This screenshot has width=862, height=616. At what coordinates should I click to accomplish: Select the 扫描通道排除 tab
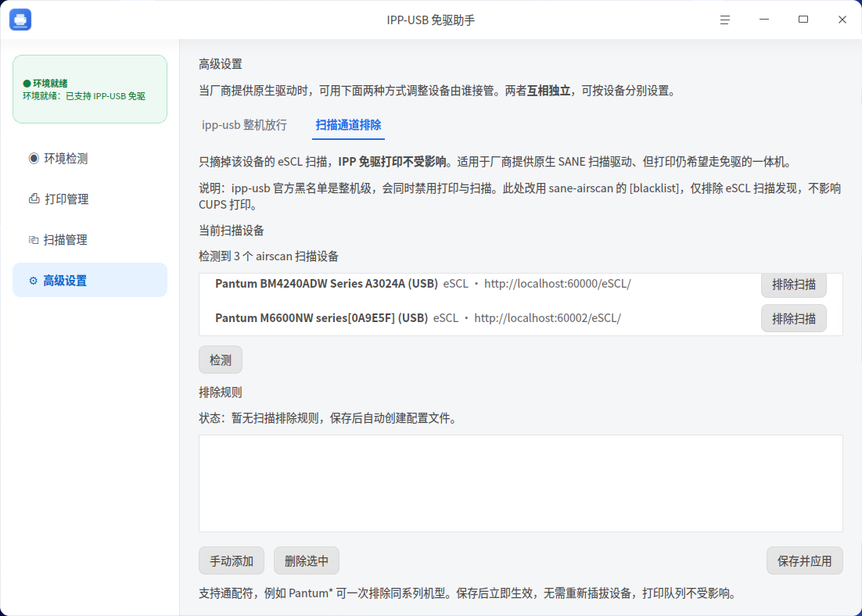click(x=349, y=125)
